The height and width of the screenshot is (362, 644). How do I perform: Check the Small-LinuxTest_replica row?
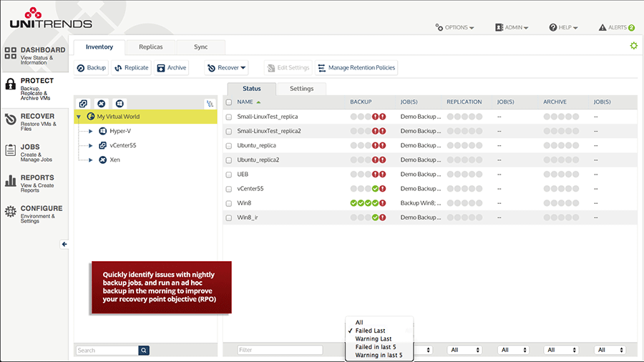point(229,117)
